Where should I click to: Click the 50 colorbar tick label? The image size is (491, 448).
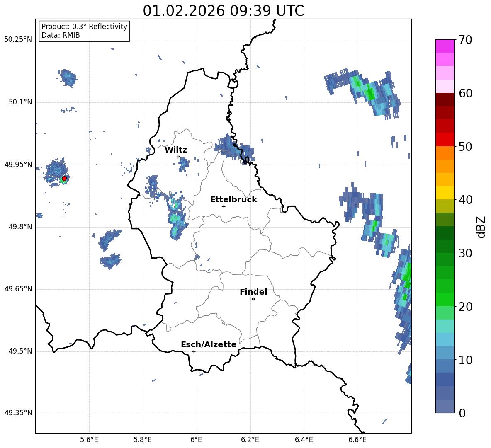pos(465,147)
